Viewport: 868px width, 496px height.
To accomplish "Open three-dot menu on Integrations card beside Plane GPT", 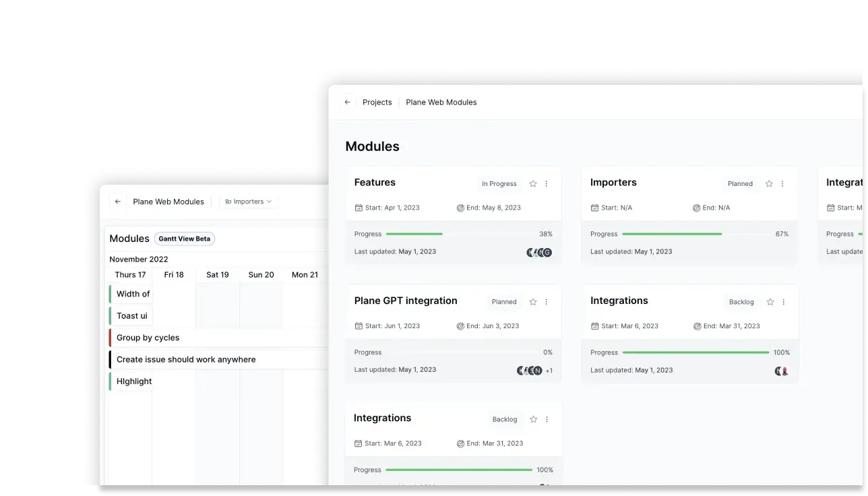I will (784, 302).
